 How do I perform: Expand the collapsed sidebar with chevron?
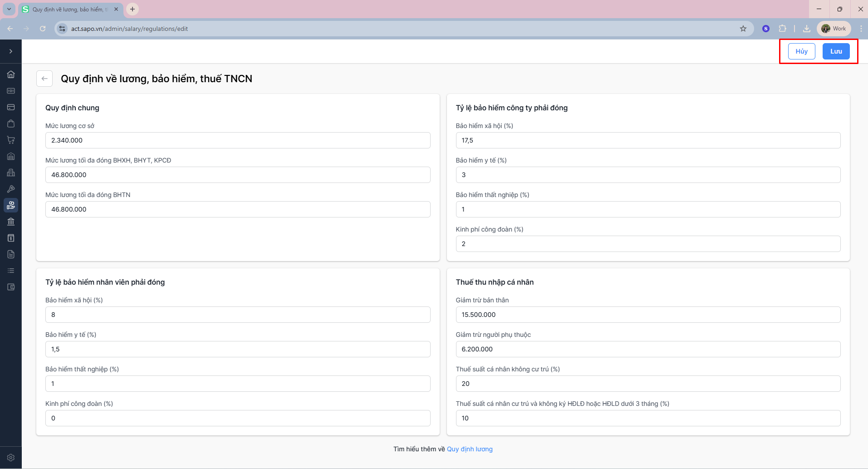(x=11, y=51)
